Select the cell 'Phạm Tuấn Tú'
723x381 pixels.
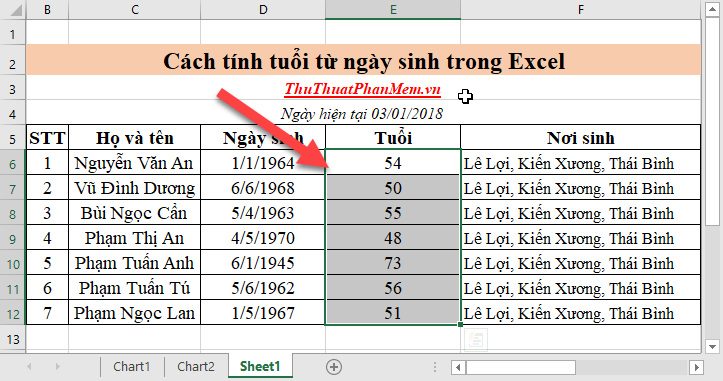[135, 287]
